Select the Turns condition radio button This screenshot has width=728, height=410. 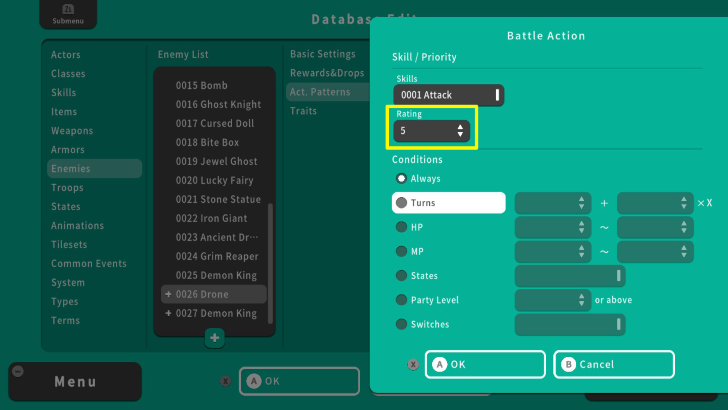pos(401,203)
